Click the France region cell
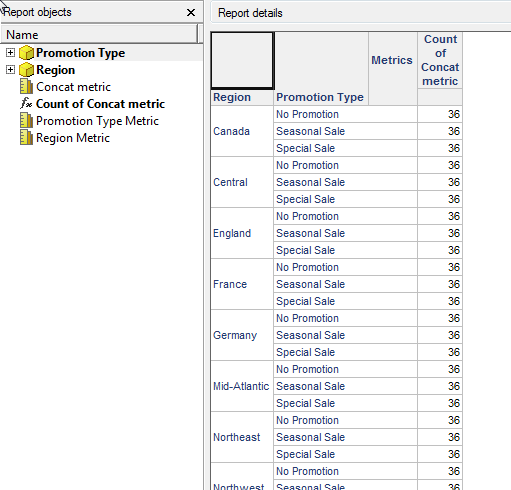This screenshot has width=511, height=490. [242, 284]
